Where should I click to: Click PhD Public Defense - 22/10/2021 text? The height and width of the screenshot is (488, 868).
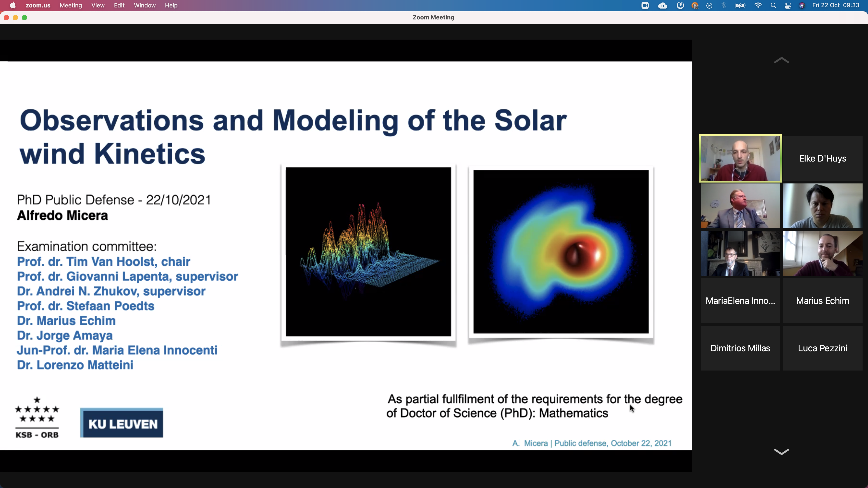pyautogui.click(x=114, y=200)
